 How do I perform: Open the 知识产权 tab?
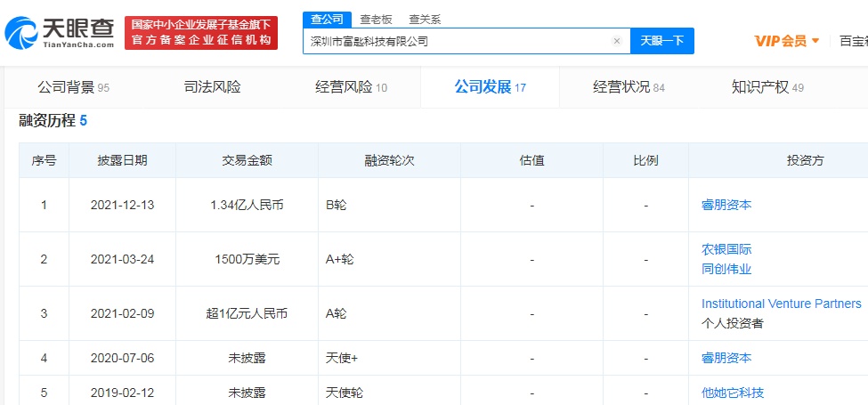point(767,87)
